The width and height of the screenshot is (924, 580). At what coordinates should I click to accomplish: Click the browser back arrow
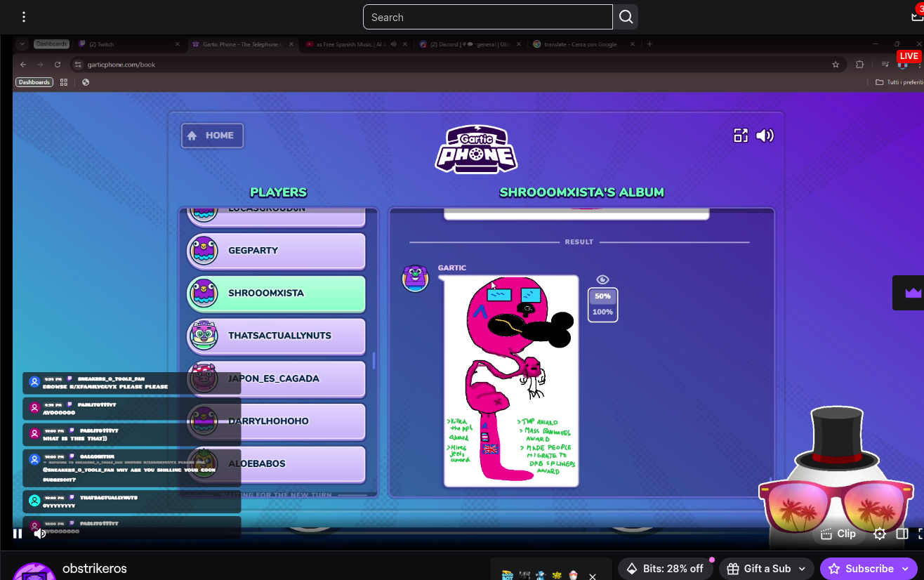pos(23,65)
